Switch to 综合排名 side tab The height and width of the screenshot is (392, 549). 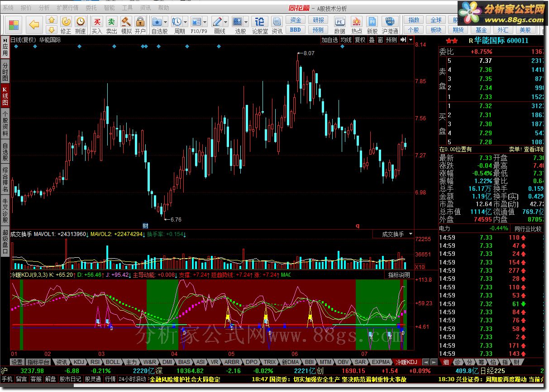(5, 179)
